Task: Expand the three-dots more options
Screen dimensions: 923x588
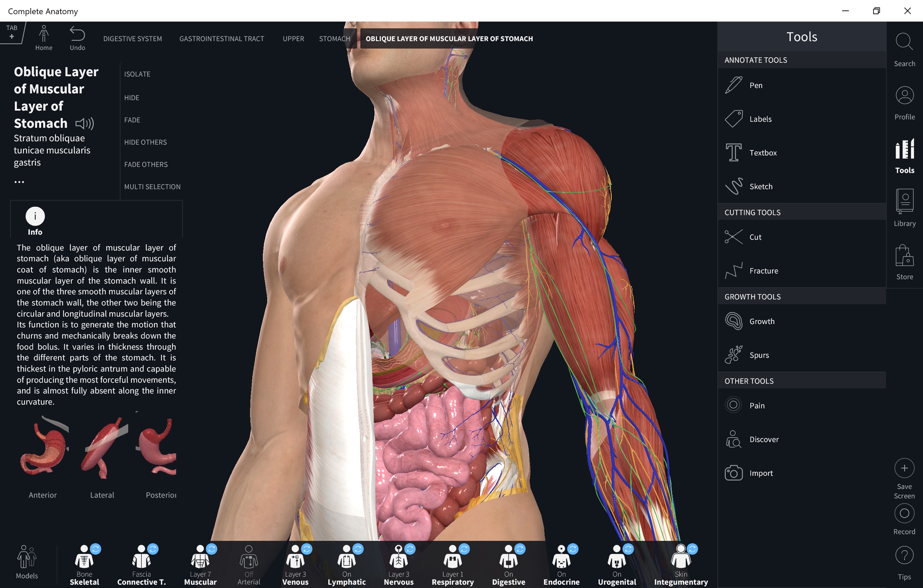Action: (x=19, y=182)
